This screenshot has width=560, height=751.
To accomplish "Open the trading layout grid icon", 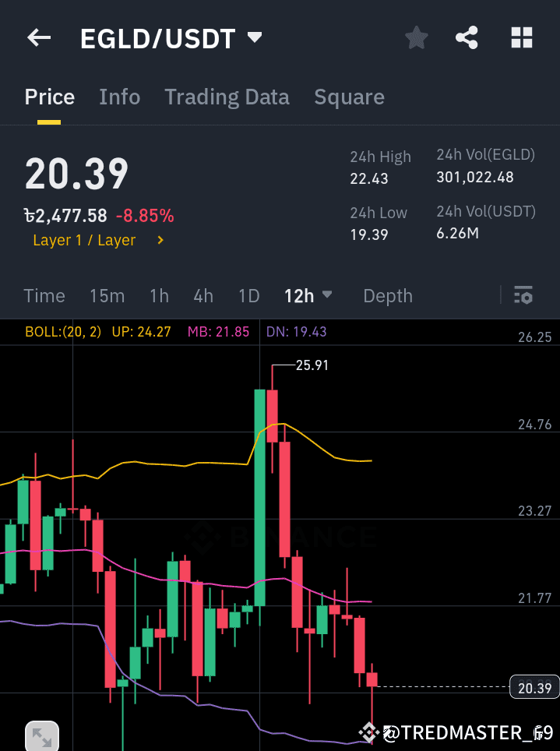I will 521,37.
